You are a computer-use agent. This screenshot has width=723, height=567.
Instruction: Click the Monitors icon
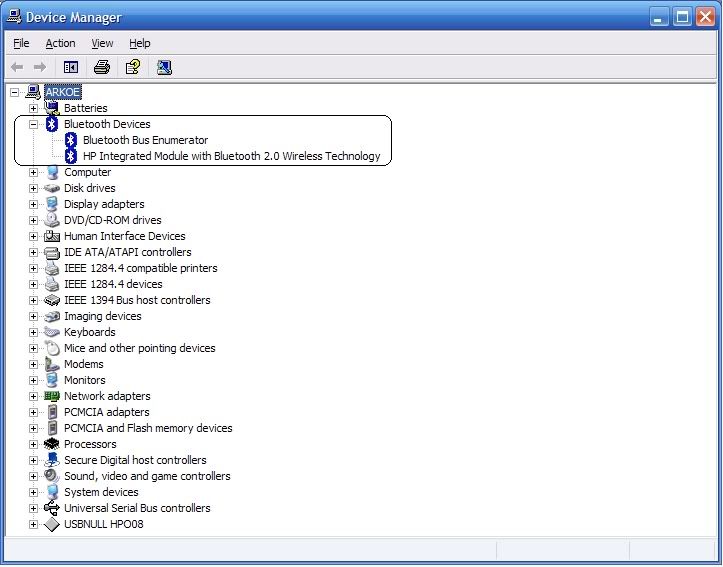point(52,380)
